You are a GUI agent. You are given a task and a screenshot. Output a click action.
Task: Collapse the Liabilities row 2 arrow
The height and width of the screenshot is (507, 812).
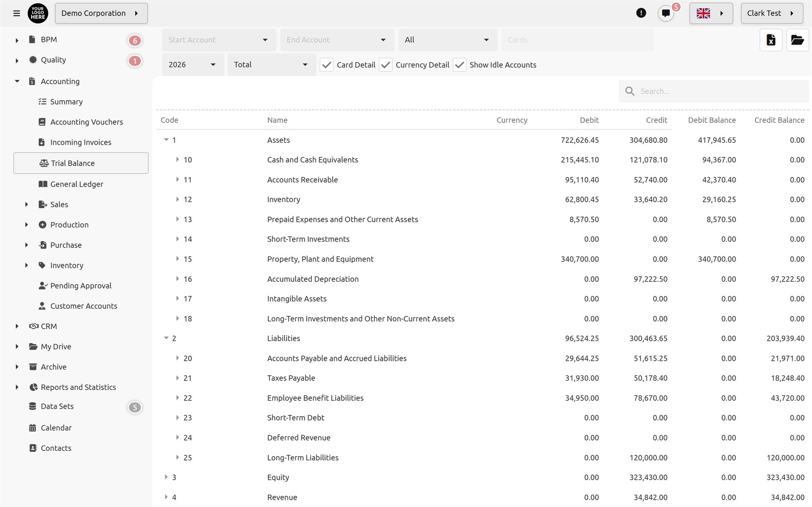[166, 338]
